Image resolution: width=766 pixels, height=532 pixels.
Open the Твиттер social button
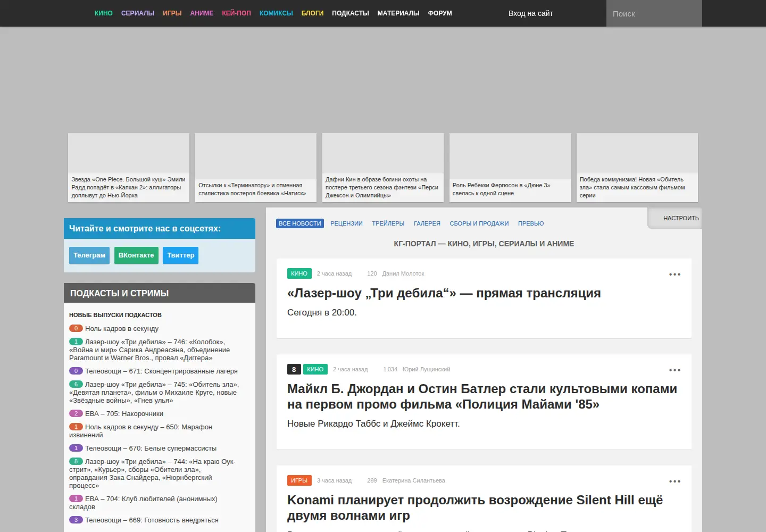[x=181, y=255]
